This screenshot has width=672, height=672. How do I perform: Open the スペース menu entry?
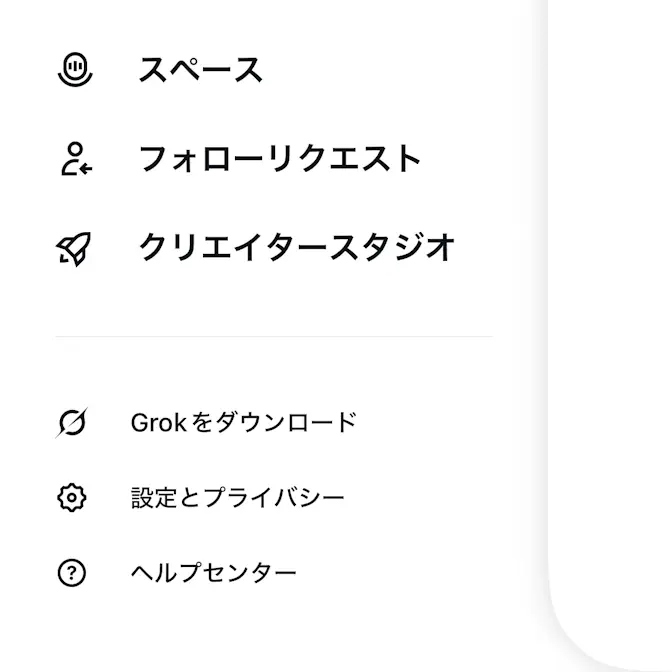coord(200,69)
